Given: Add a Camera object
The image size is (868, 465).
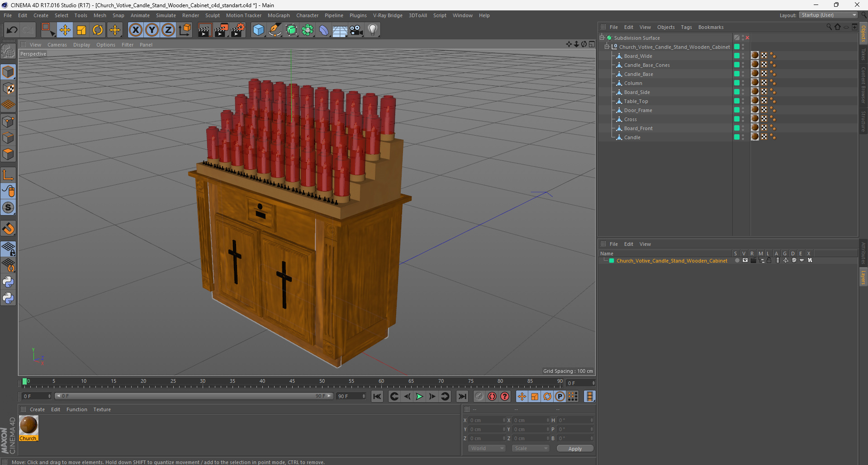Looking at the screenshot, I should pos(356,30).
